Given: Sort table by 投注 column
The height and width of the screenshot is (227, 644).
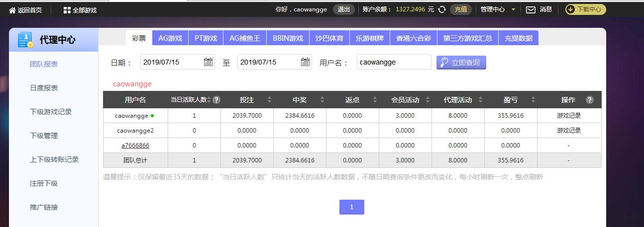Looking at the screenshot, I should tap(270, 100).
